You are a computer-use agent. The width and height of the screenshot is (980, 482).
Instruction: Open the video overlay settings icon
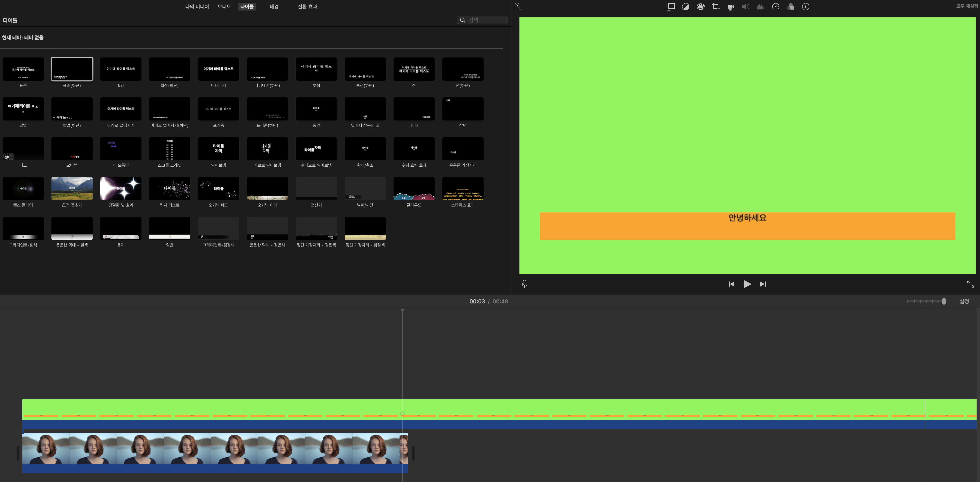(670, 6)
